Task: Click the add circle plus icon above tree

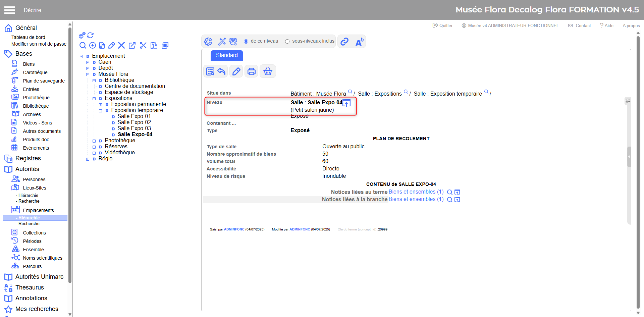Action: click(93, 45)
